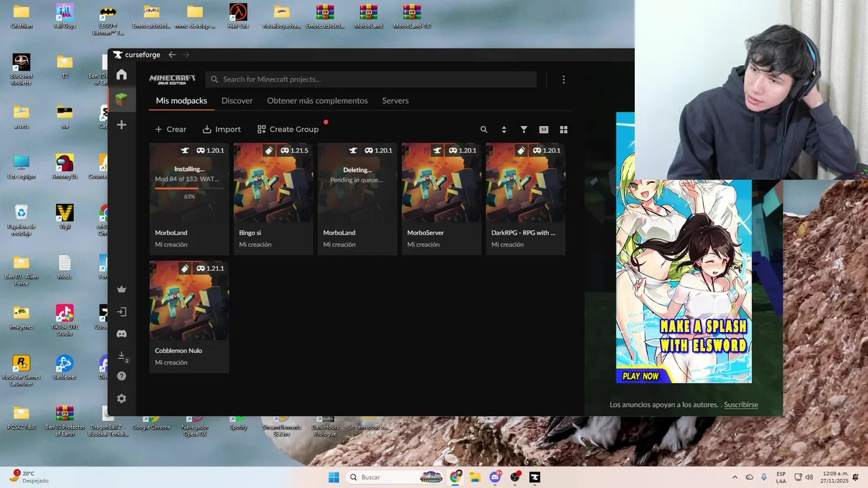Select the Vigil desktop icon
Screen dimensions: 868x488
[x=64, y=217]
